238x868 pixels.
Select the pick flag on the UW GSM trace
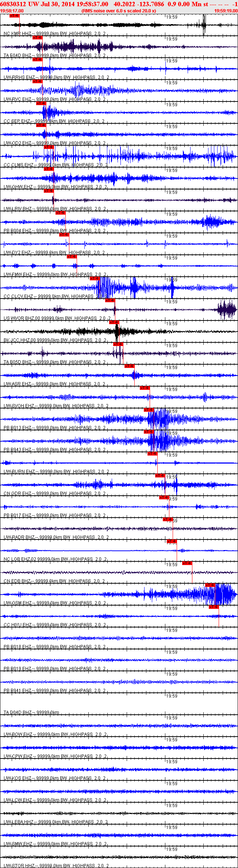tap(210, 585)
